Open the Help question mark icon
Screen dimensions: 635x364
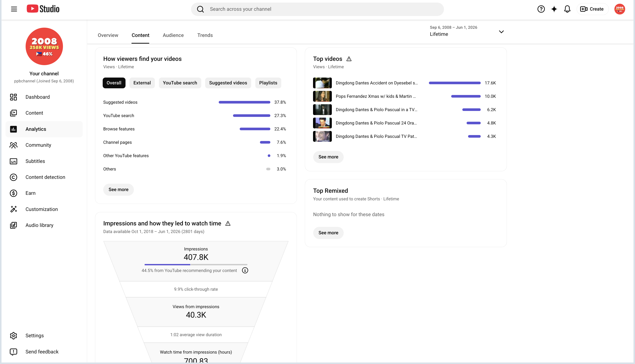[x=541, y=9]
